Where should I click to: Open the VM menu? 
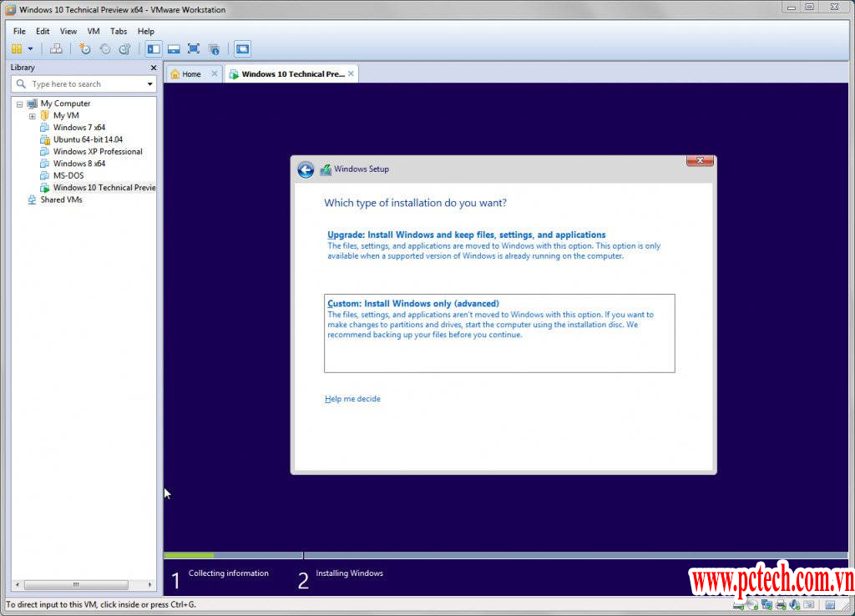point(94,31)
